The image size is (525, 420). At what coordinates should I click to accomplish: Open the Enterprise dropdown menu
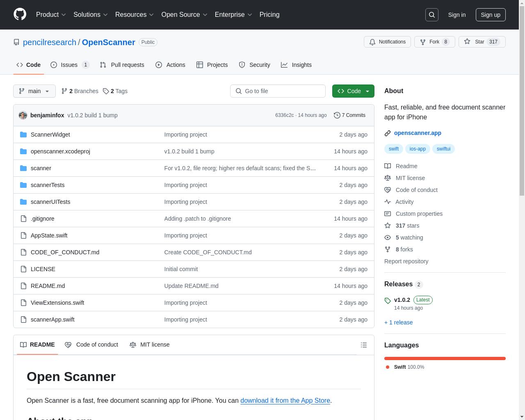tap(233, 15)
